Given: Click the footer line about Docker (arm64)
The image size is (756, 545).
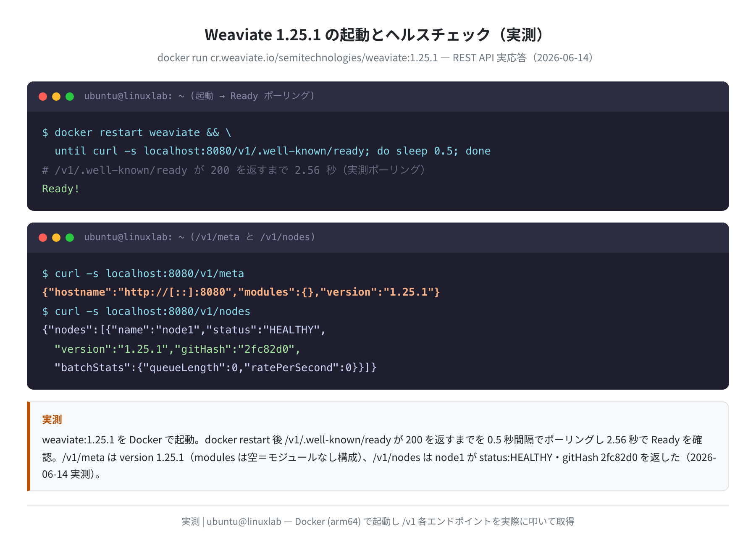Looking at the screenshot, I should point(378,521).
